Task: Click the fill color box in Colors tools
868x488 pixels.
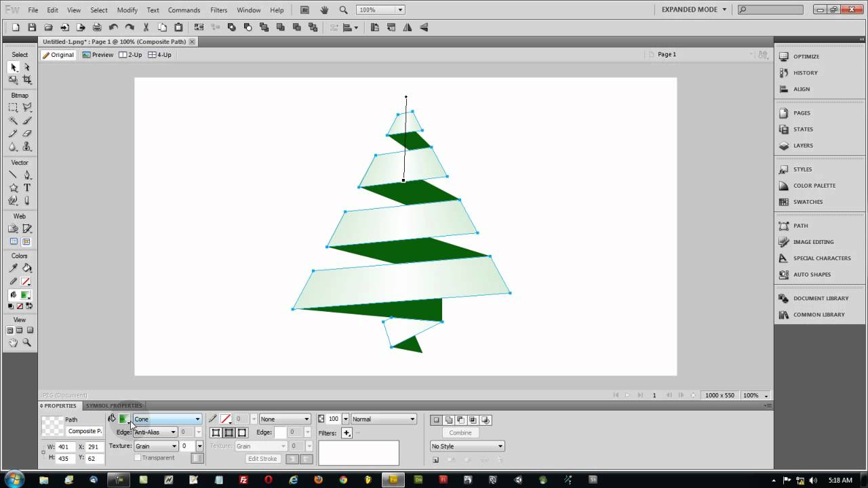Action: click(24, 295)
